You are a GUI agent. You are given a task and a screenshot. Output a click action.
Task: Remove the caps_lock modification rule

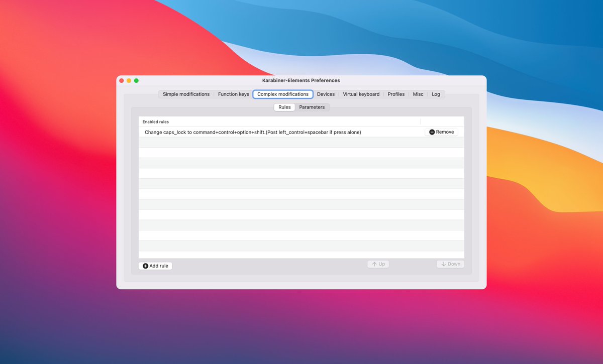[x=441, y=132]
